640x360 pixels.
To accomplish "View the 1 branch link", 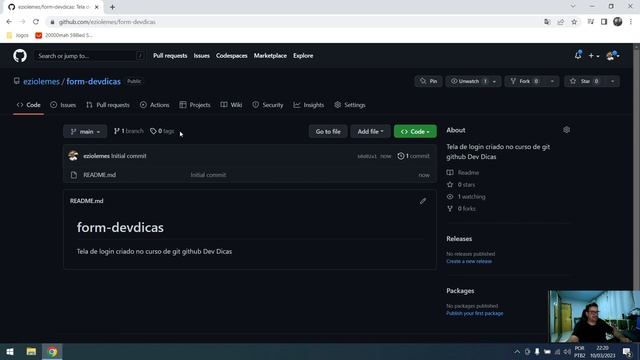I will pyautogui.click(x=128, y=131).
